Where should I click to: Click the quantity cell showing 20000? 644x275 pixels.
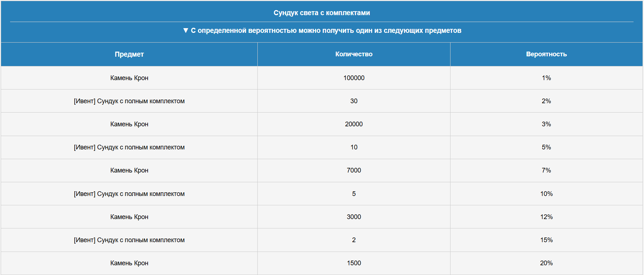click(354, 124)
